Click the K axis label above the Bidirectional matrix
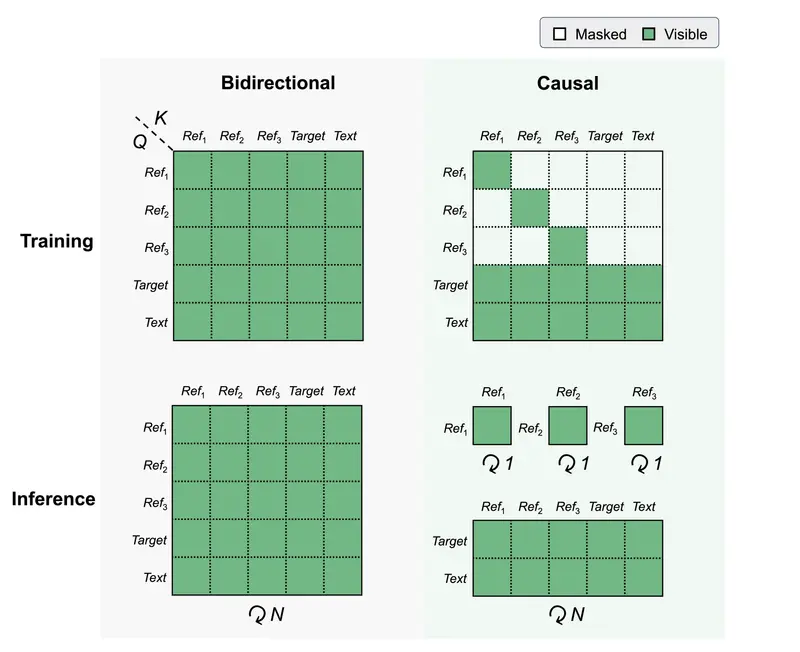 coord(161,119)
